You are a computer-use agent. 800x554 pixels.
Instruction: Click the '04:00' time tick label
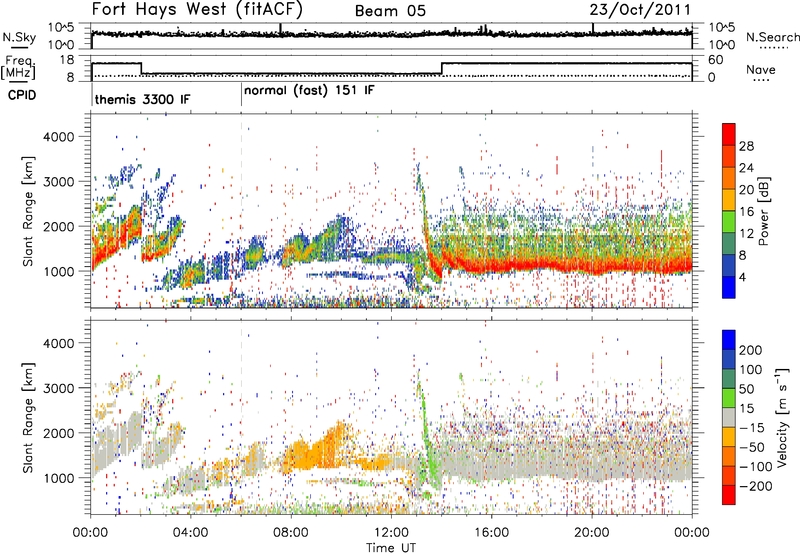(190, 533)
